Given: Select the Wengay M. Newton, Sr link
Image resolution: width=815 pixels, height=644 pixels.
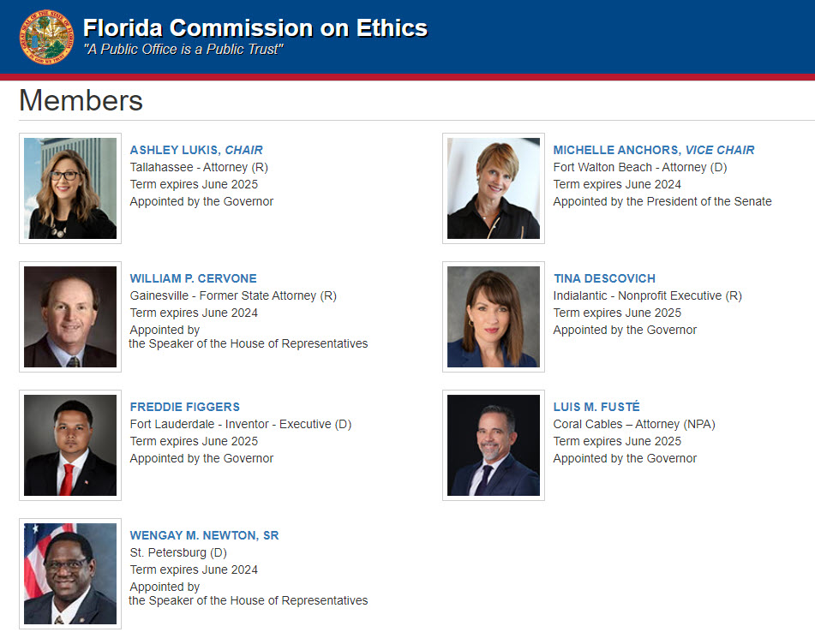Looking at the screenshot, I should (x=204, y=535).
